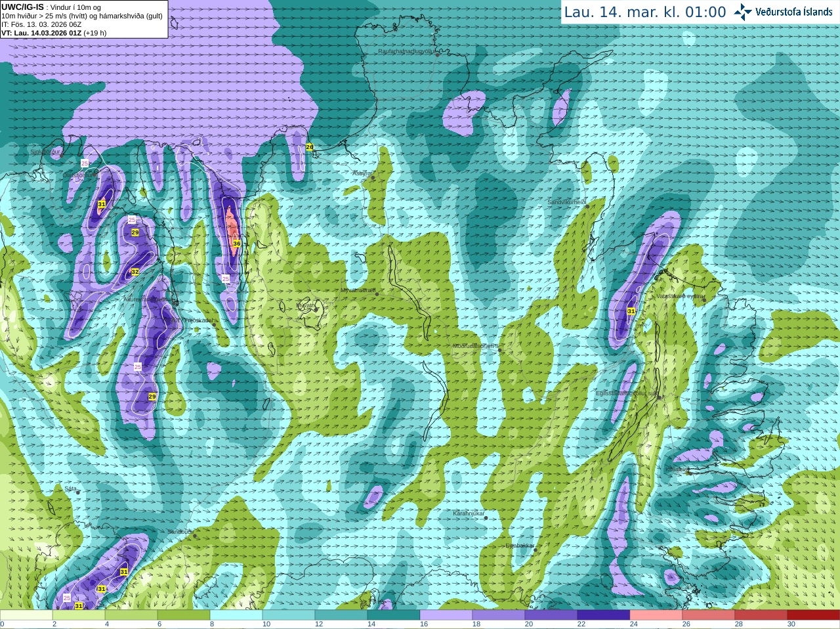The width and height of the screenshot is (840, 629).
Task: Select the 12–14 teal legend swatch
Action: pyautogui.click(x=341, y=615)
